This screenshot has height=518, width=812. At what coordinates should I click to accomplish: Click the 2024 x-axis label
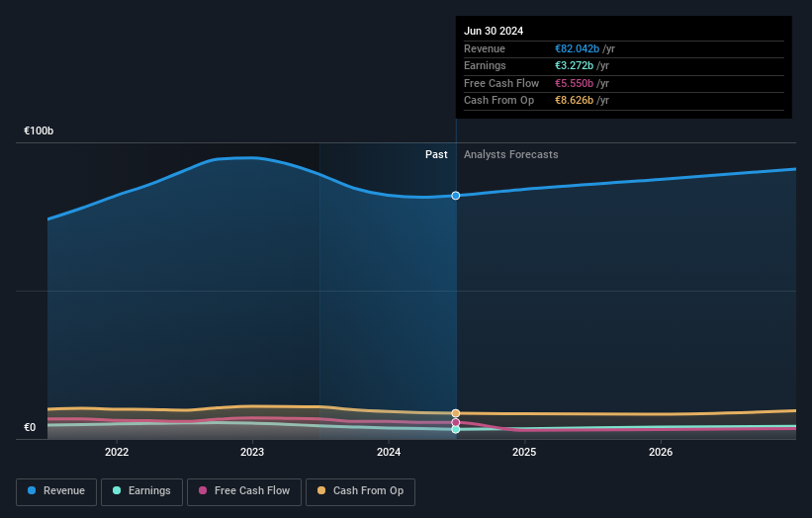(389, 452)
